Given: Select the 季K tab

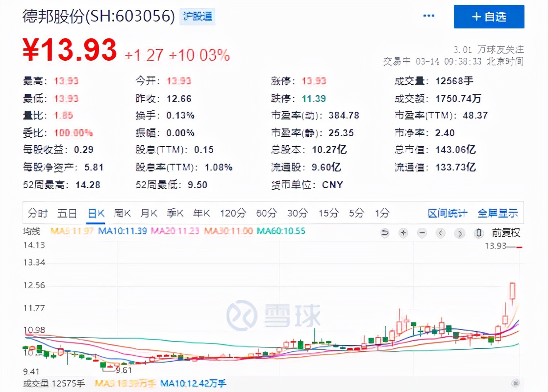Looking at the screenshot, I should click(175, 213).
